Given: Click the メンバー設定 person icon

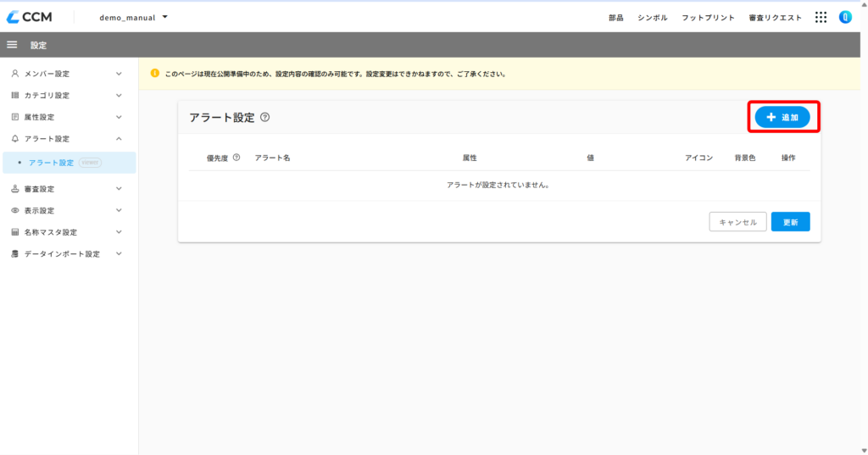Looking at the screenshot, I should coord(15,74).
